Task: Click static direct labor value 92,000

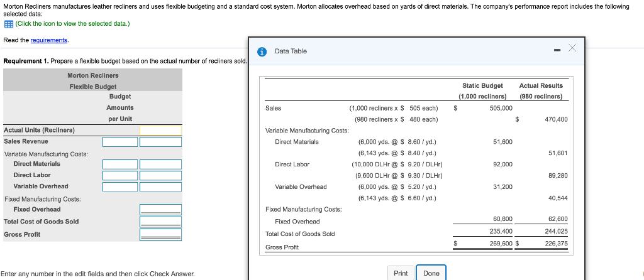Action: pos(502,164)
